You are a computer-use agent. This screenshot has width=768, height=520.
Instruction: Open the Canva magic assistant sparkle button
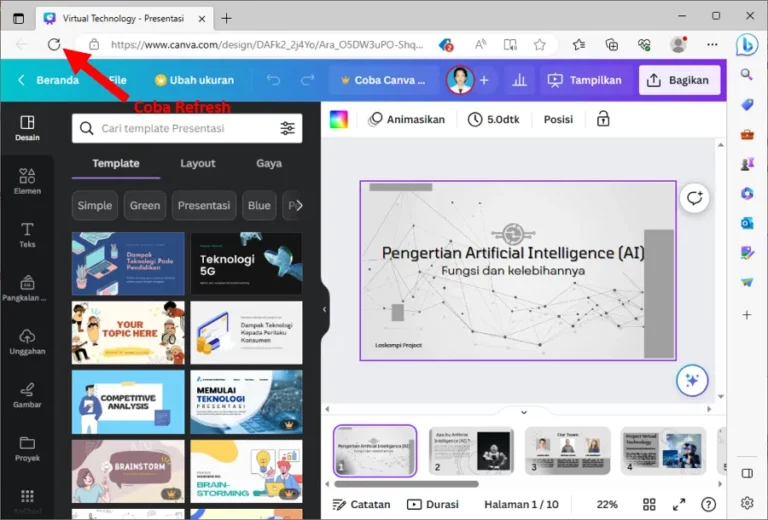click(692, 380)
